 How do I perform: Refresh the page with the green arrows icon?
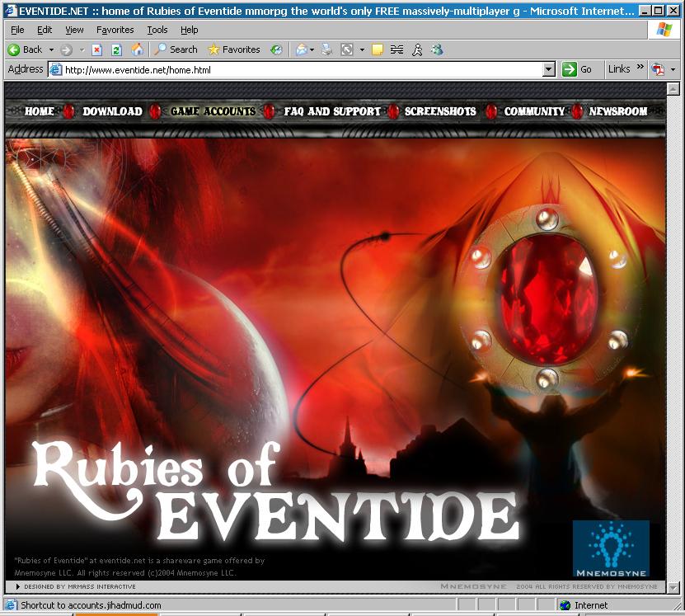[x=116, y=49]
